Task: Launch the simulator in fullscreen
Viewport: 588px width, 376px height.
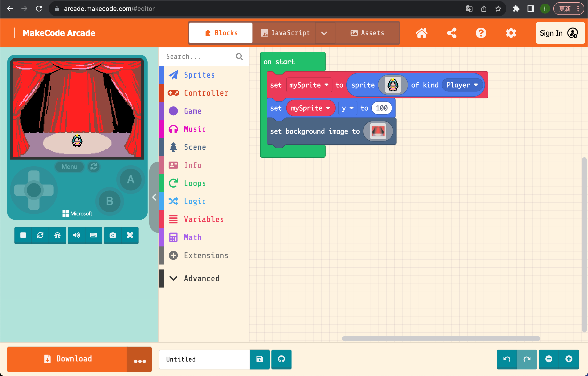Action: click(130, 235)
